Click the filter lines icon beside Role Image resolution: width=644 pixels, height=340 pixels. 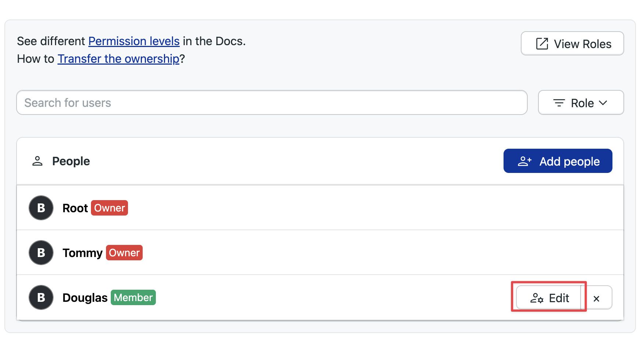559,103
